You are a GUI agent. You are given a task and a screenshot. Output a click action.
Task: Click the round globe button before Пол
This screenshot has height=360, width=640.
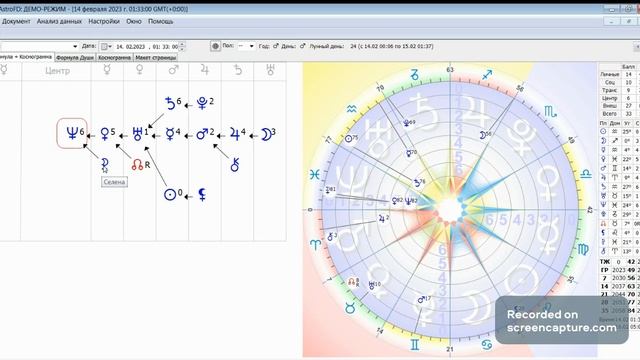[x=216, y=46]
